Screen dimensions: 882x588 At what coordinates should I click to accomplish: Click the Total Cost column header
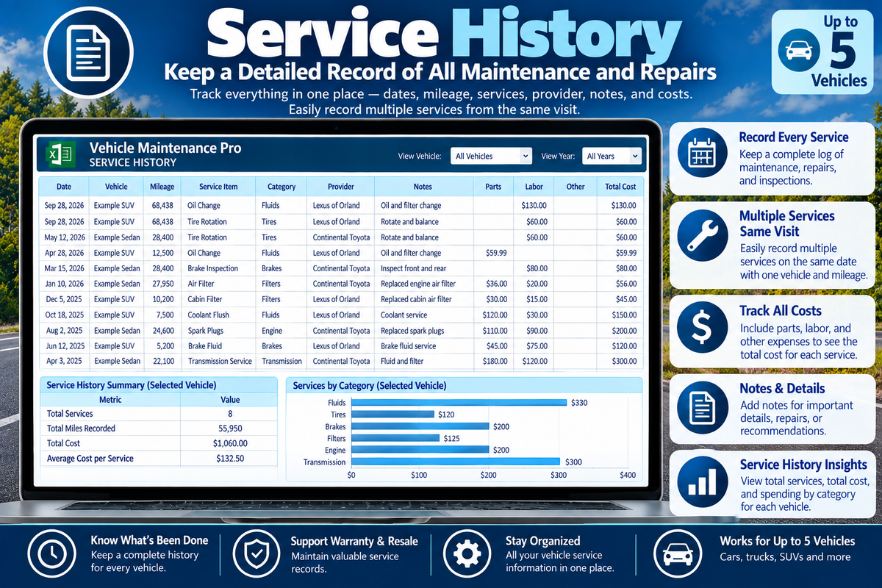(x=621, y=187)
